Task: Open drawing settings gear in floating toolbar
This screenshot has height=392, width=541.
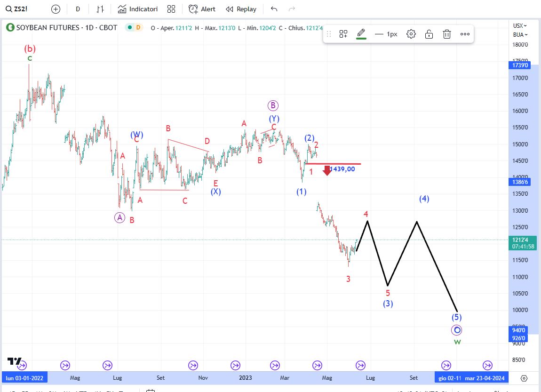Action: click(x=411, y=34)
